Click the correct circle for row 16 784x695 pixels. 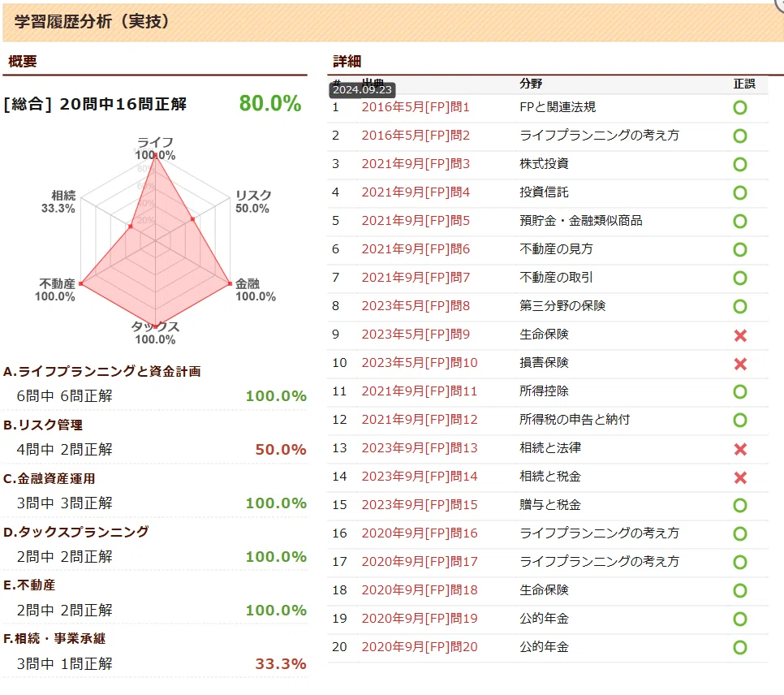740,534
